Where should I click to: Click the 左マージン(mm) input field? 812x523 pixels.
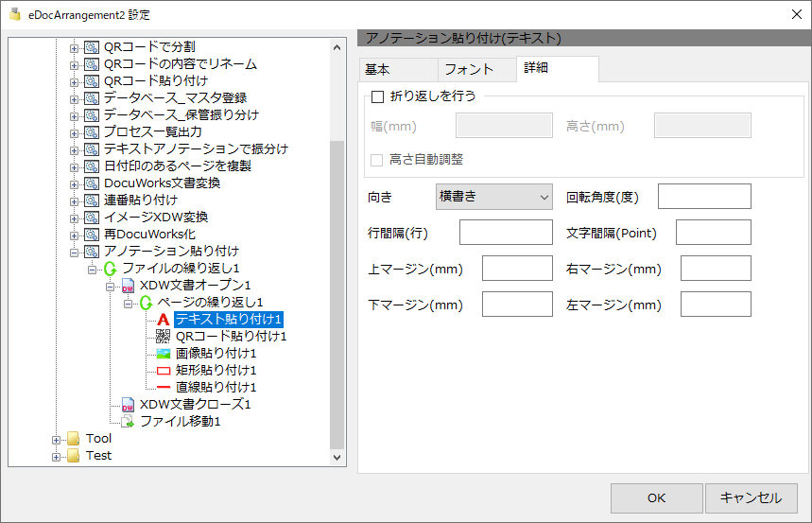(x=716, y=305)
